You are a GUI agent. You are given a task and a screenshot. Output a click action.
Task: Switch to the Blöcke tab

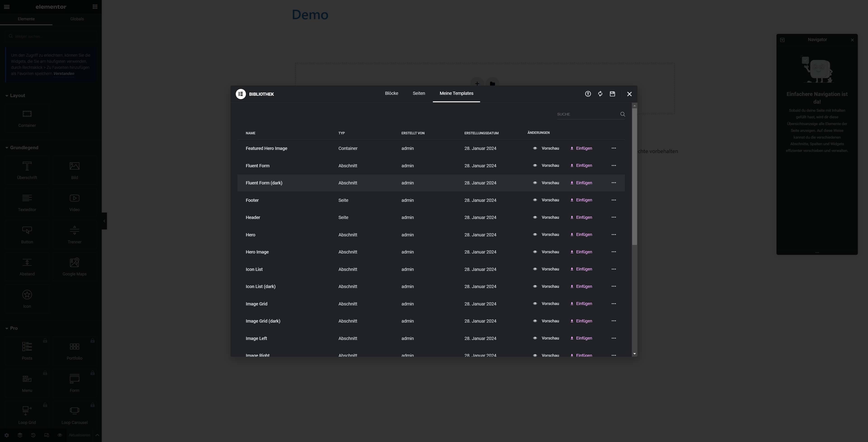391,93
